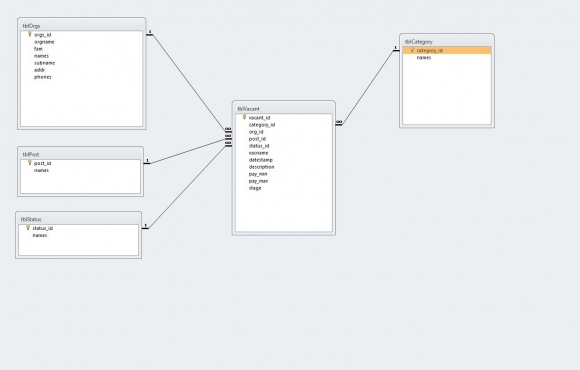Select the tblVacant table header

click(284, 109)
